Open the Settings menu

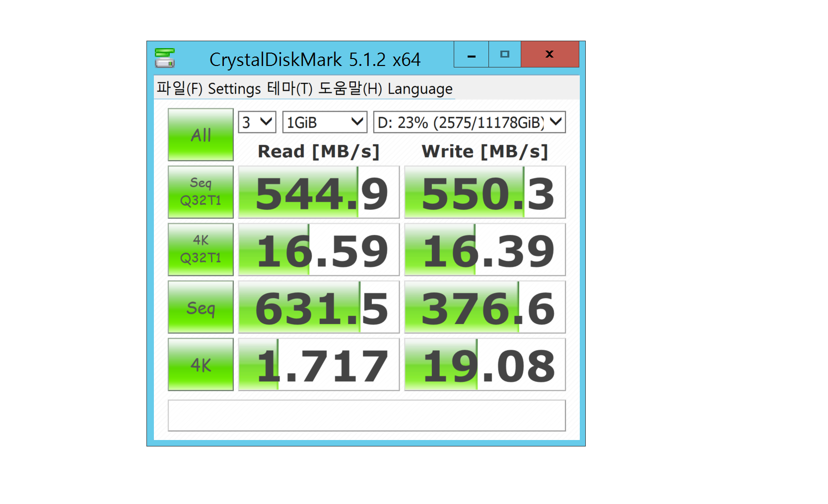click(x=234, y=88)
